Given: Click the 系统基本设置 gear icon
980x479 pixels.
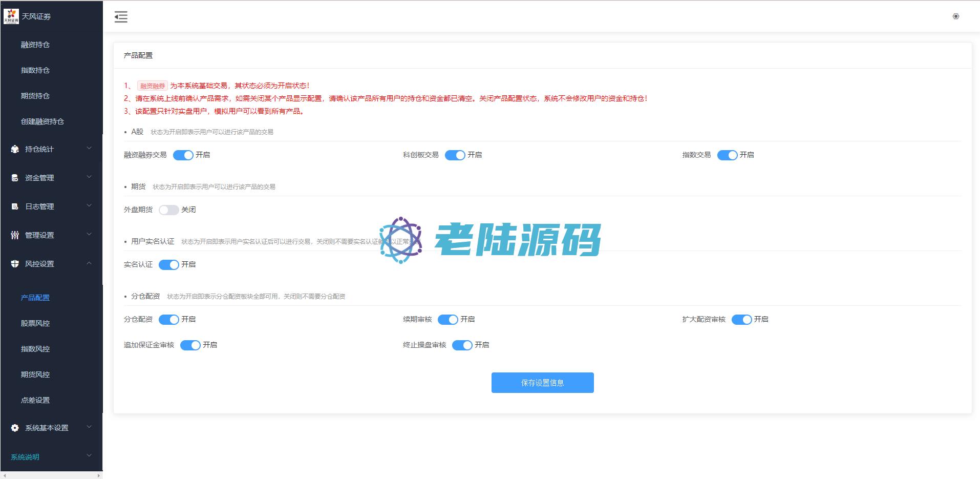Looking at the screenshot, I should click(x=15, y=428).
